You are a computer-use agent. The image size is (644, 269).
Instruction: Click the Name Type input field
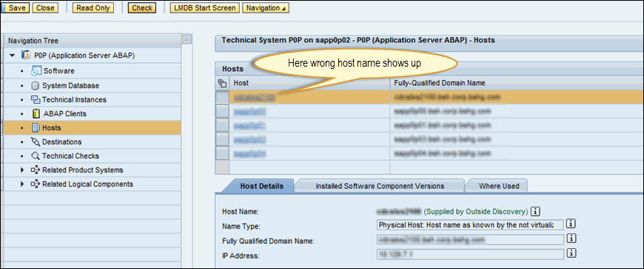(470, 225)
